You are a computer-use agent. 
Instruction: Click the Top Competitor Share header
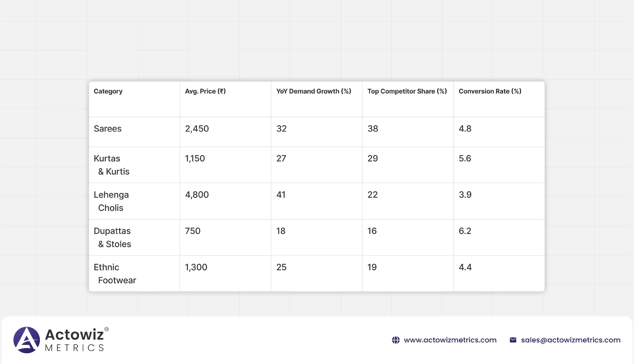(407, 91)
